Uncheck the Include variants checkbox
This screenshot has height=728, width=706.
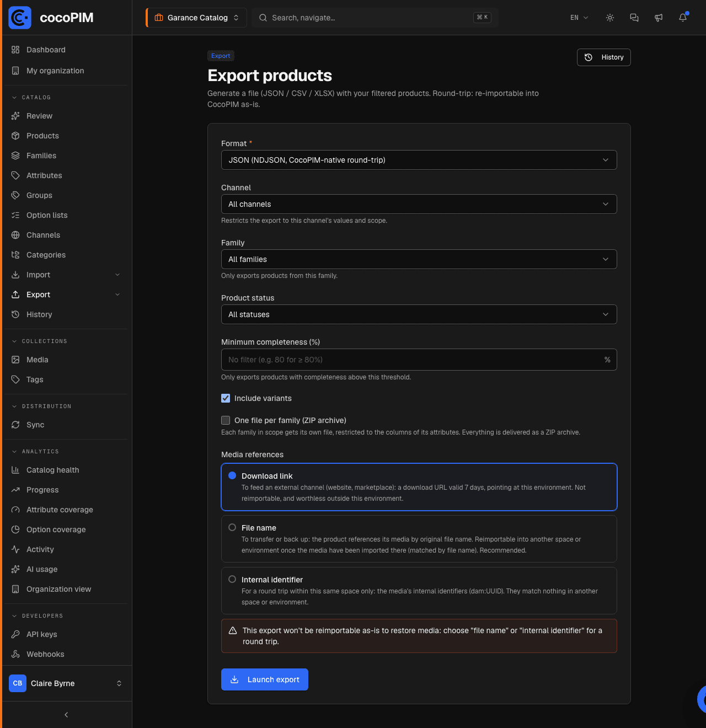point(226,398)
